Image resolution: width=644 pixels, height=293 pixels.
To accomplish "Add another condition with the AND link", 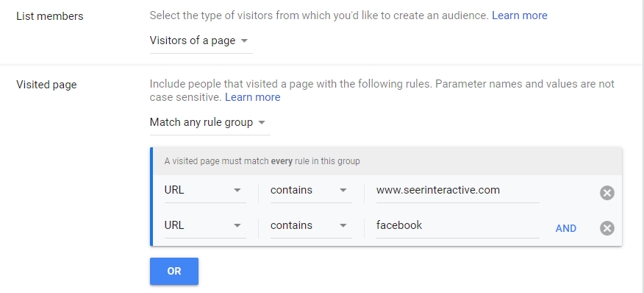I will (565, 228).
